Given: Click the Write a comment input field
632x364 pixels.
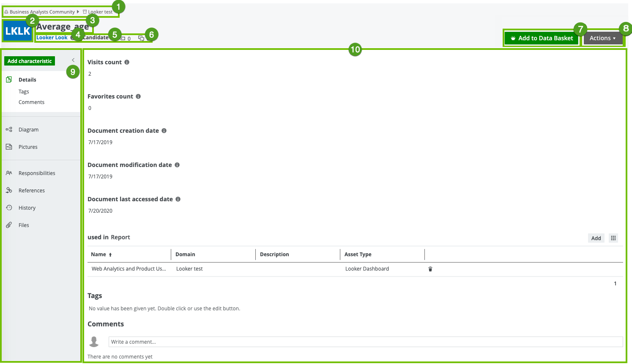Looking at the screenshot, I should pos(365,342).
